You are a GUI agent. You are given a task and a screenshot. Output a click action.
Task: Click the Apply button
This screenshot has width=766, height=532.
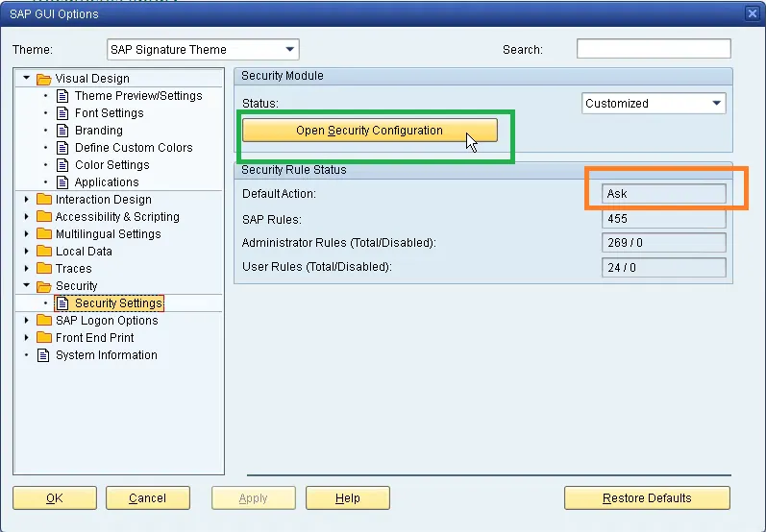254,497
